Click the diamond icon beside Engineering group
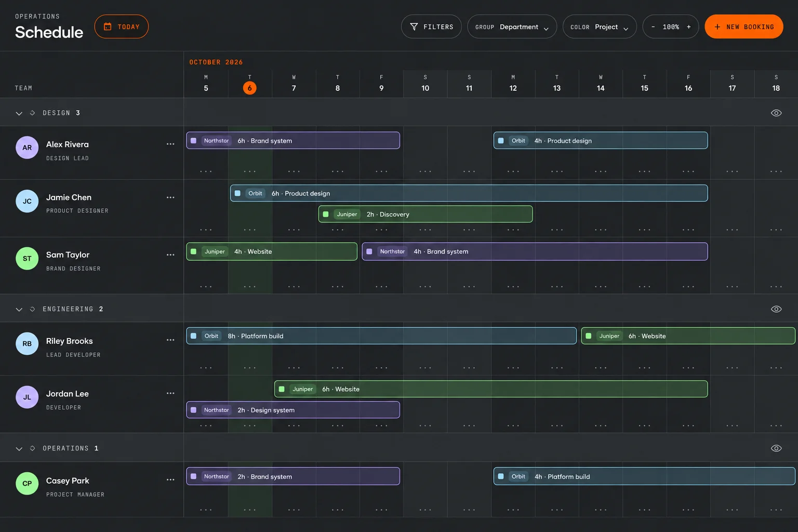 32,309
